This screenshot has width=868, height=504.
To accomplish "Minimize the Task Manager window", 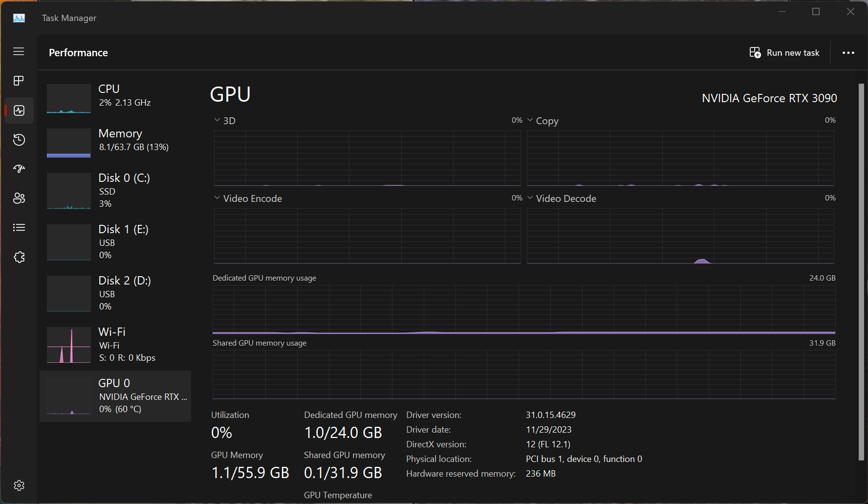I will [x=782, y=12].
